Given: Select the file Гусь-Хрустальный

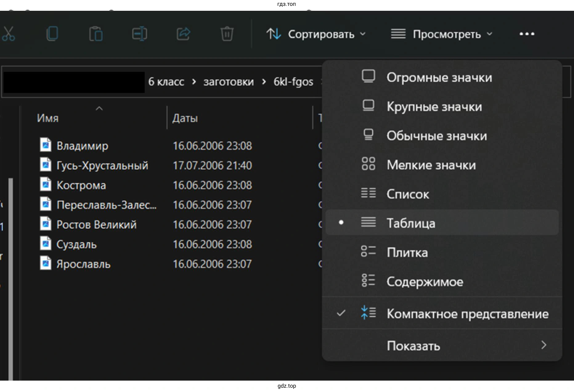Looking at the screenshot, I should (x=102, y=165).
